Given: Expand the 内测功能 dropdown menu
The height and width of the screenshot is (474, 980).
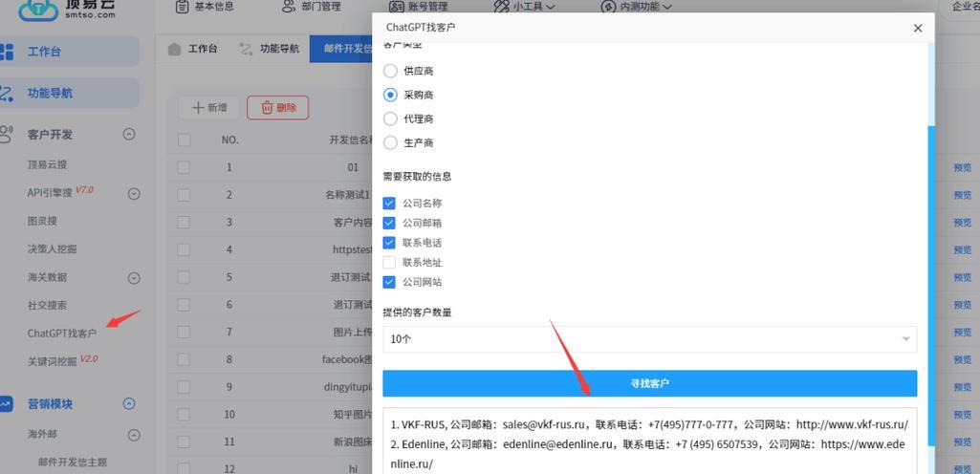Looking at the screenshot, I should 636,7.
